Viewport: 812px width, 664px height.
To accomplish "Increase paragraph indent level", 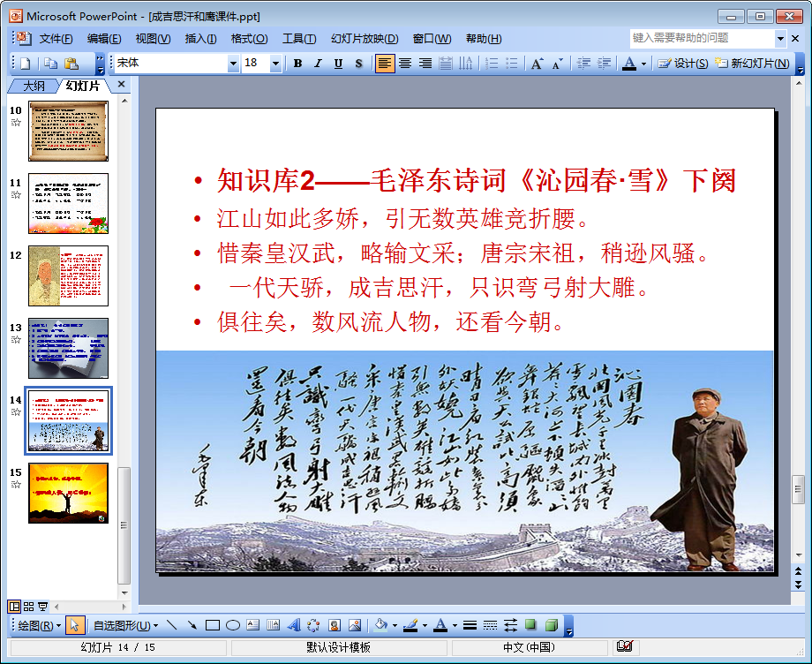I will pos(604,64).
